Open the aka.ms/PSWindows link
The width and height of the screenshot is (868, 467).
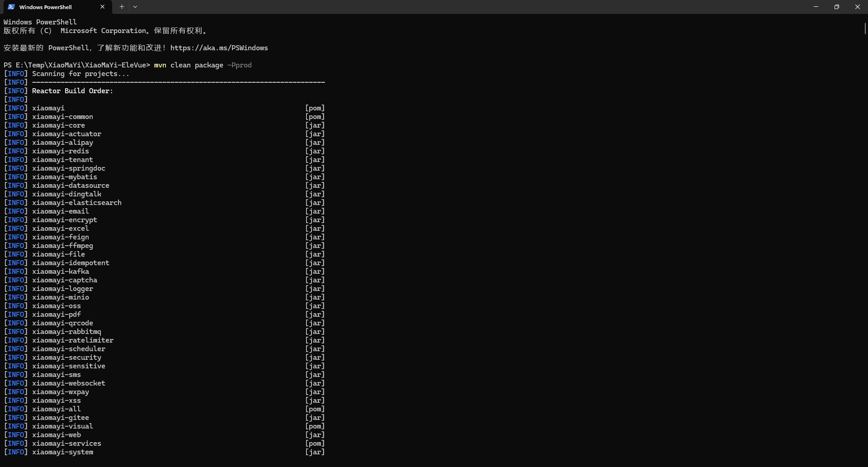[219, 48]
